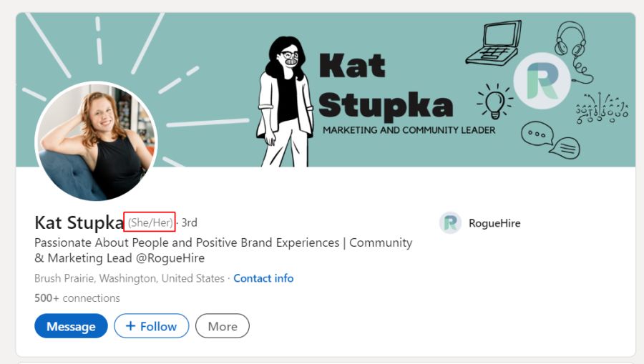The image size is (644, 364).
Task: Click the crowd doodle in the banner
Action: click(602, 108)
